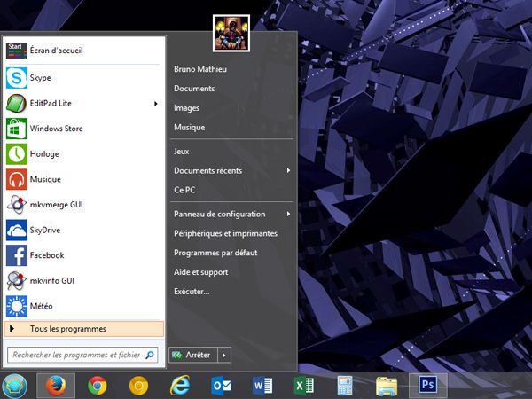
Task: Open the Calculator from the taskbar
Action: pyautogui.click(x=345, y=386)
